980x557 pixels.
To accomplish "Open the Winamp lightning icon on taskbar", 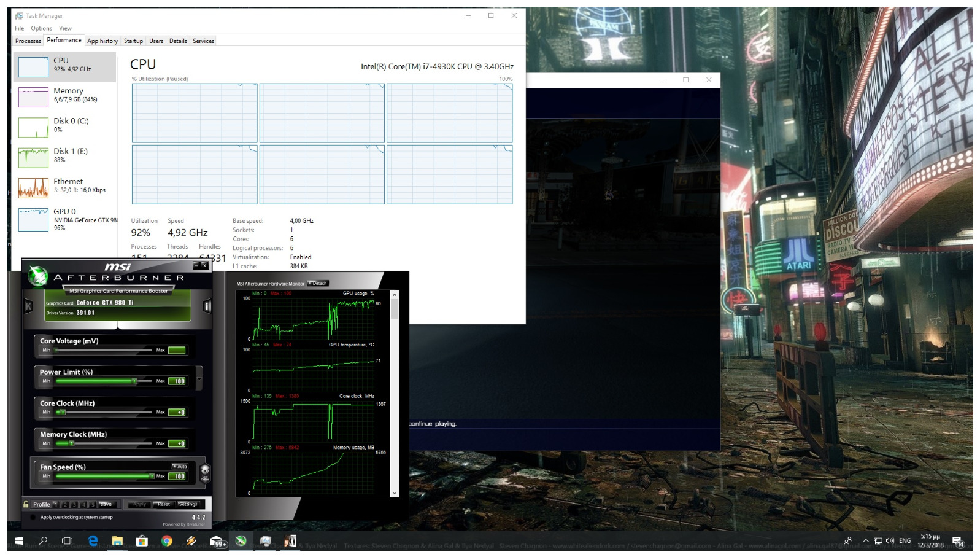I will click(191, 540).
